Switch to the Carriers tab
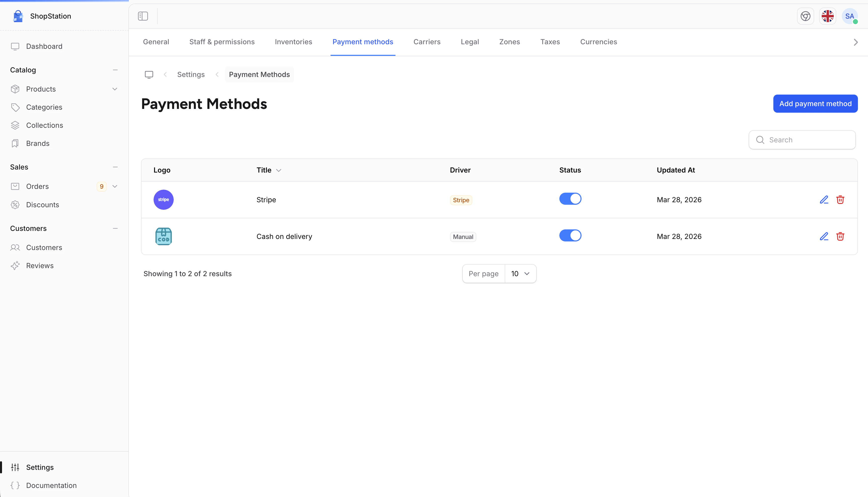 point(427,42)
